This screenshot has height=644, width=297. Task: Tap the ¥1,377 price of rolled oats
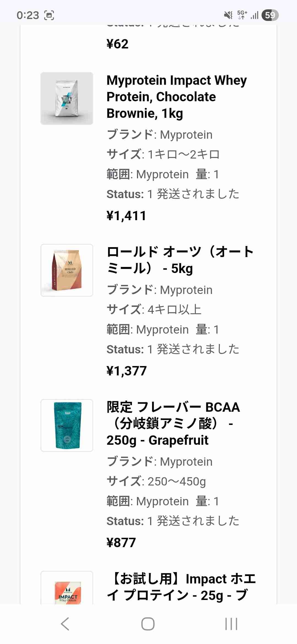(127, 371)
